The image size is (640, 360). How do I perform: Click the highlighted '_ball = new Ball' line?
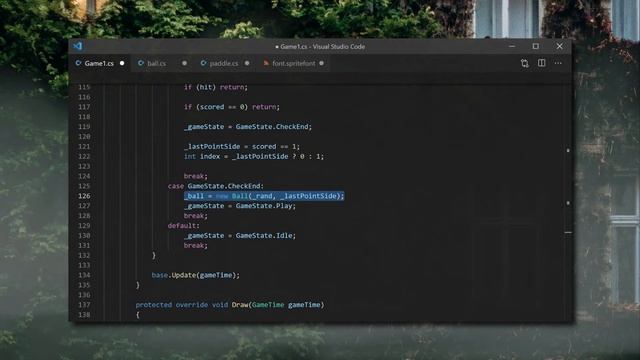[x=264, y=196]
